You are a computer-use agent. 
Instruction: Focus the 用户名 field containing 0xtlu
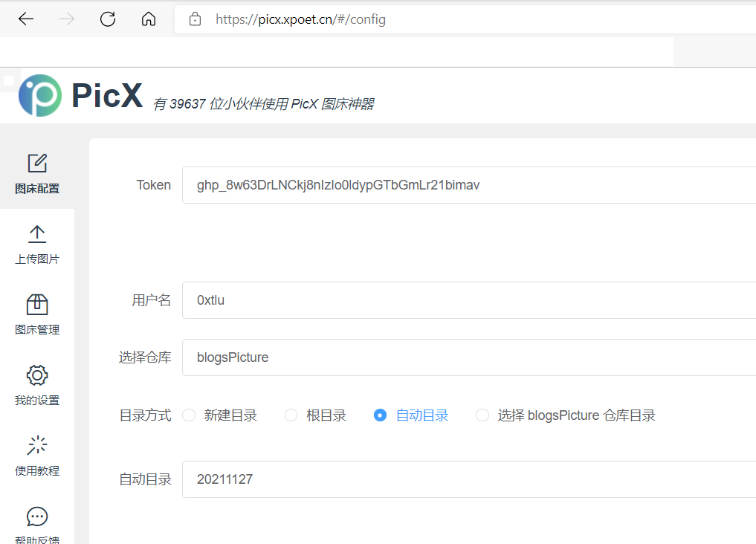pyautogui.click(x=468, y=300)
